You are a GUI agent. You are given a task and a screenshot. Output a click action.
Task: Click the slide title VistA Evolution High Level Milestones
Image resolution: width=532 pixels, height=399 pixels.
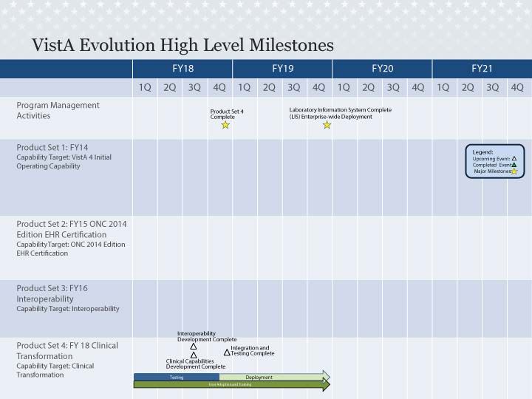click(x=183, y=45)
